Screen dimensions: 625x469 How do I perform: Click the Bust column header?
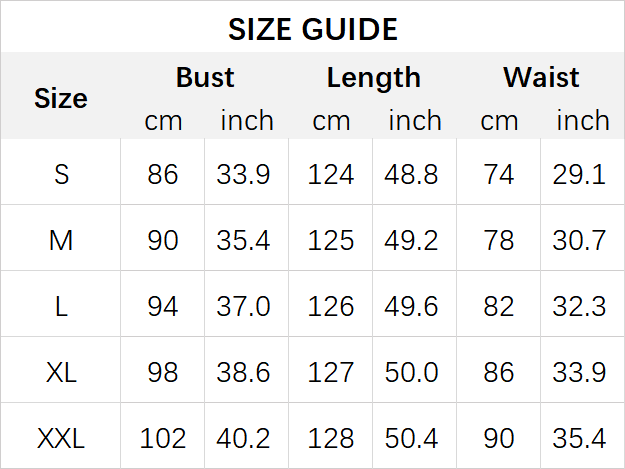pos(204,77)
